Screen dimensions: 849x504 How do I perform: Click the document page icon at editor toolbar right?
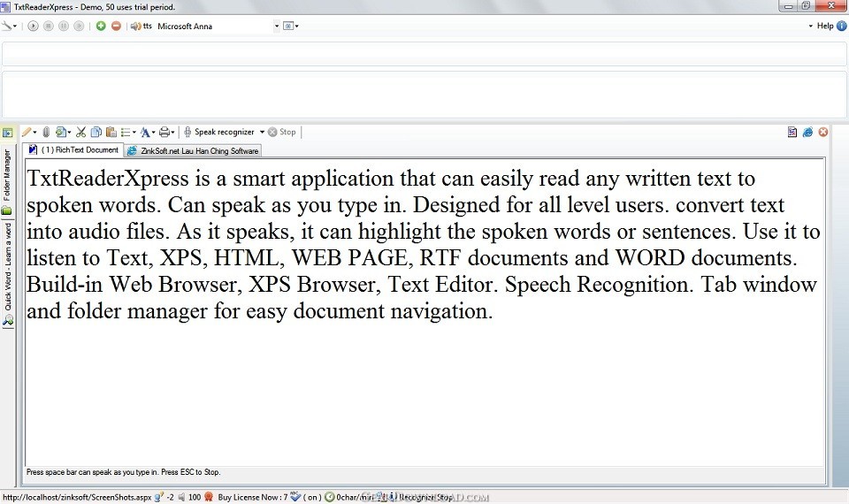coord(792,132)
